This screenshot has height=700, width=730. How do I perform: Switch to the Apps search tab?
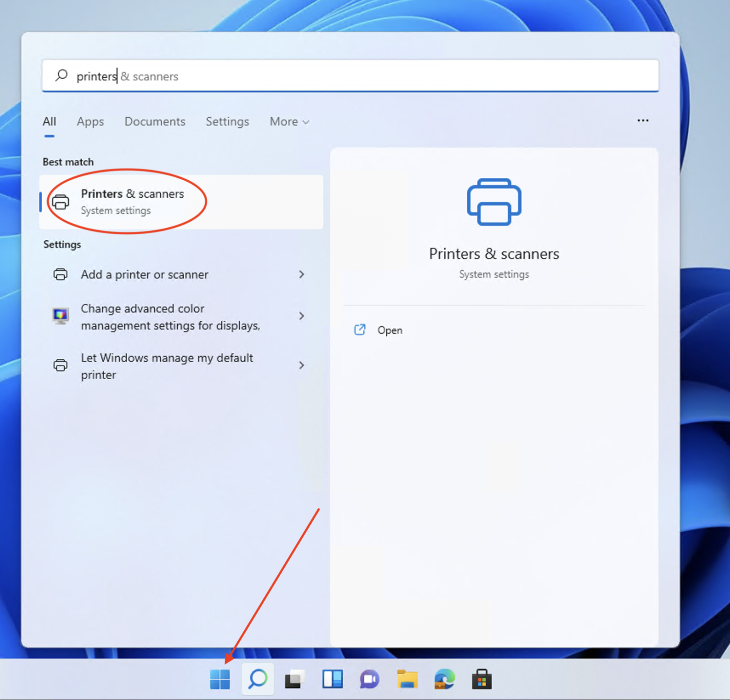point(90,122)
